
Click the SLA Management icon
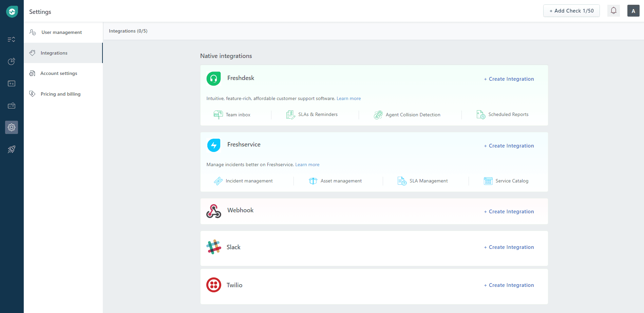point(402,181)
